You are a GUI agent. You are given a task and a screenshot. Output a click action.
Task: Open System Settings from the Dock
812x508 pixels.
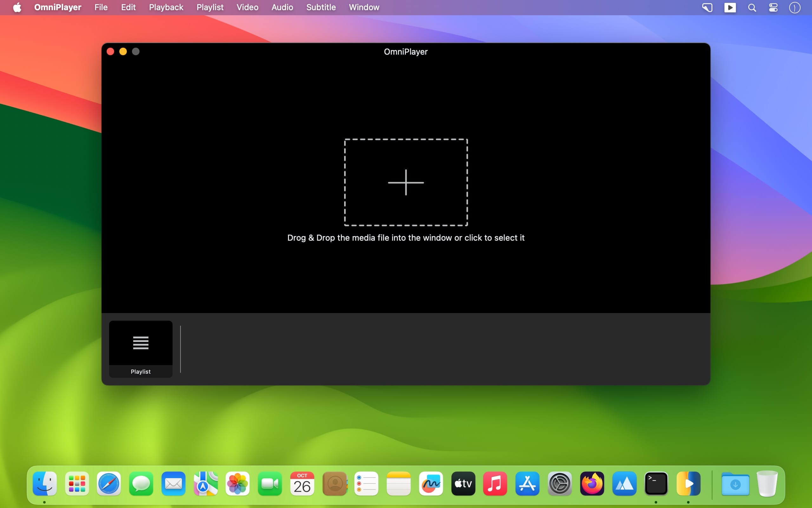pos(560,484)
